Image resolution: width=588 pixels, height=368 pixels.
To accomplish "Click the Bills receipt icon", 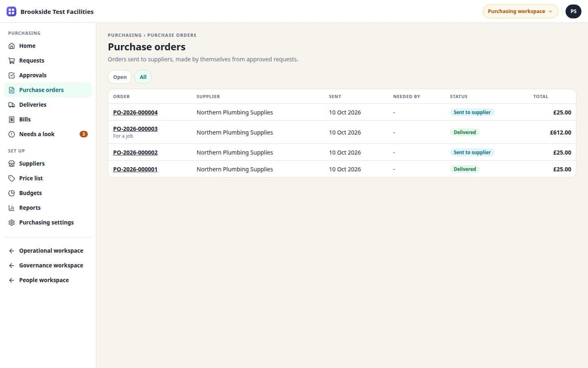I will click(11, 119).
